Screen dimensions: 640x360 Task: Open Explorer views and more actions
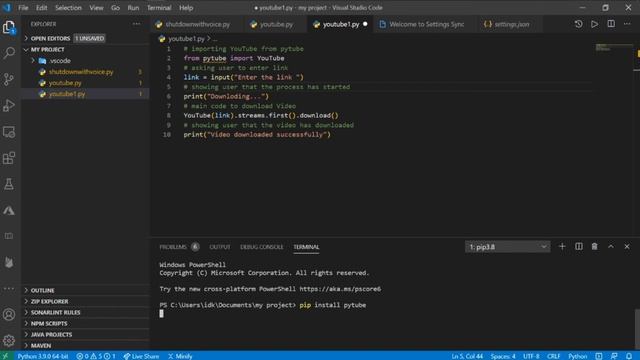pos(136,24)
